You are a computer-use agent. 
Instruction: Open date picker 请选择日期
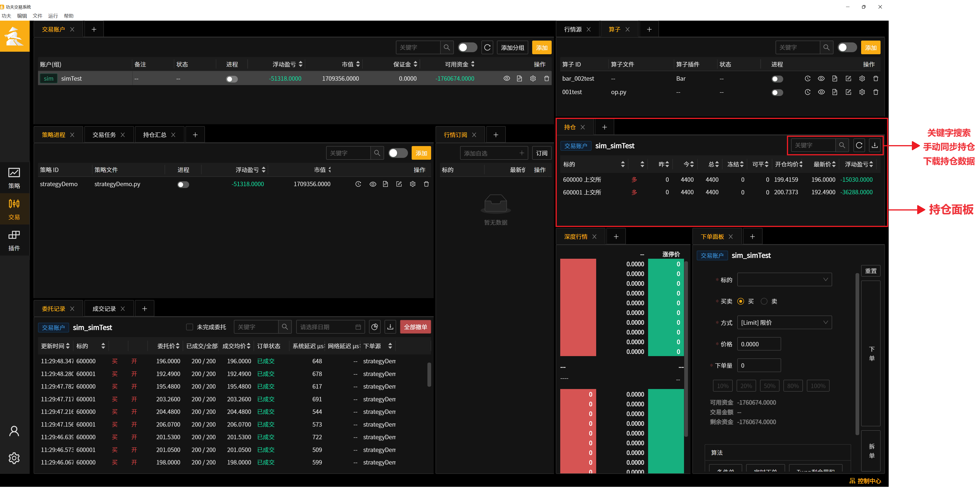[330, 328]
